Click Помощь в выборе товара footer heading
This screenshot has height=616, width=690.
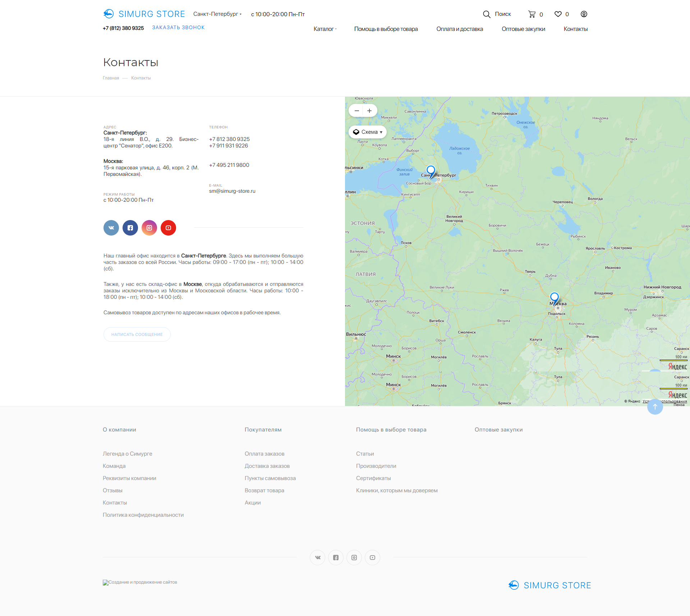tap(391, 430)
